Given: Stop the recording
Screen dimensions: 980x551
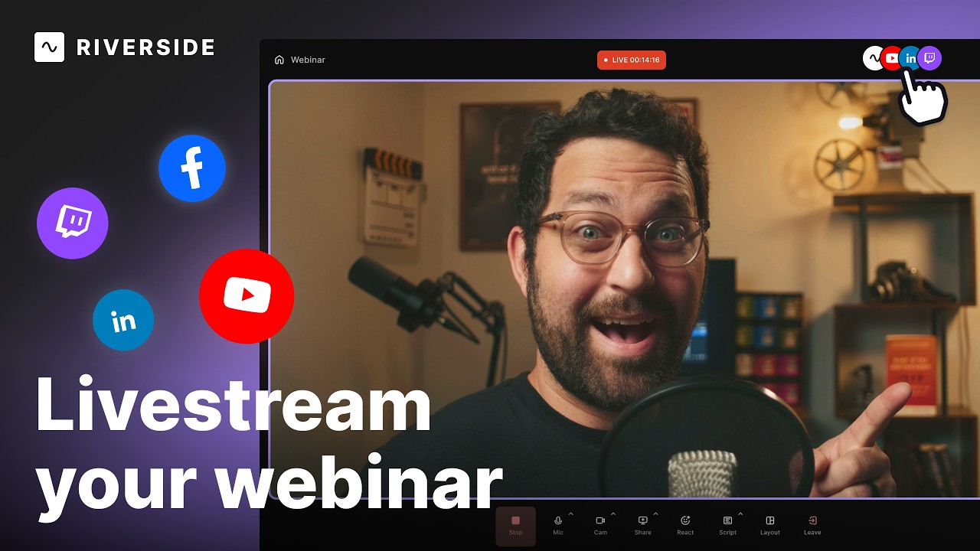Looking at the screenshot, I should 515,526.
